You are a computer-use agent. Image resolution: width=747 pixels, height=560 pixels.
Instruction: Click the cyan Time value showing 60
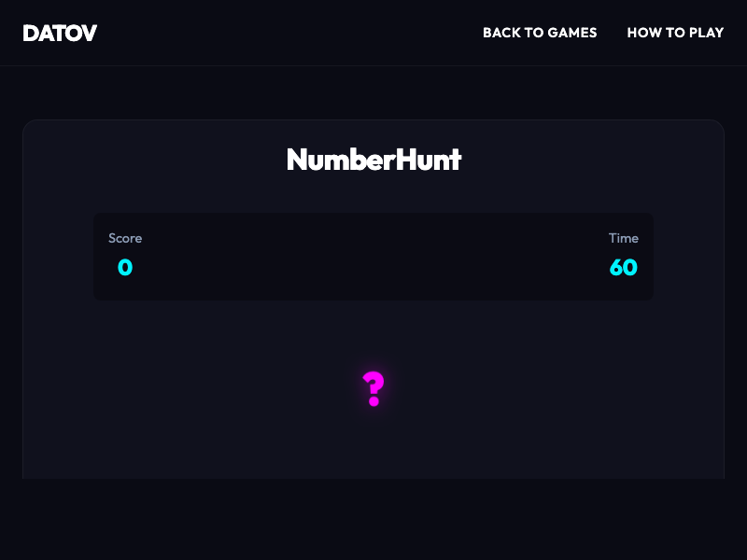point(623,268)
